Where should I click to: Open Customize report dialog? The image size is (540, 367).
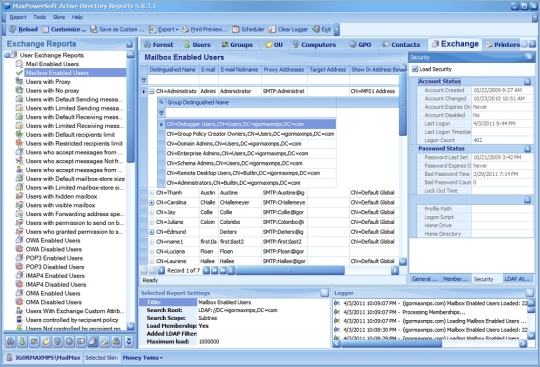click(64, 30)
